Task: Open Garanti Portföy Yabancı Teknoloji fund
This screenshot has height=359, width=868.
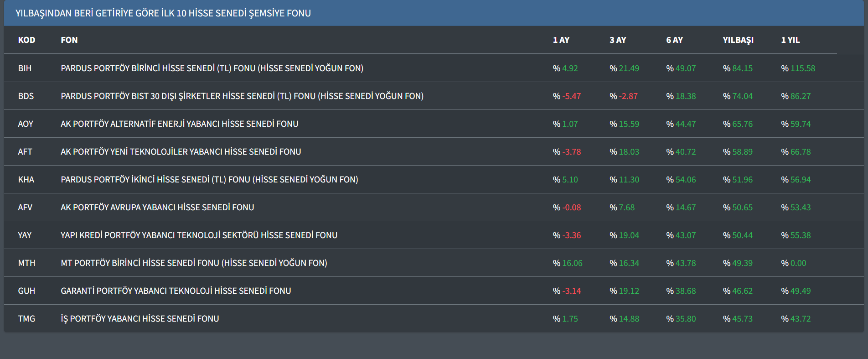Action: pos(176,291)
